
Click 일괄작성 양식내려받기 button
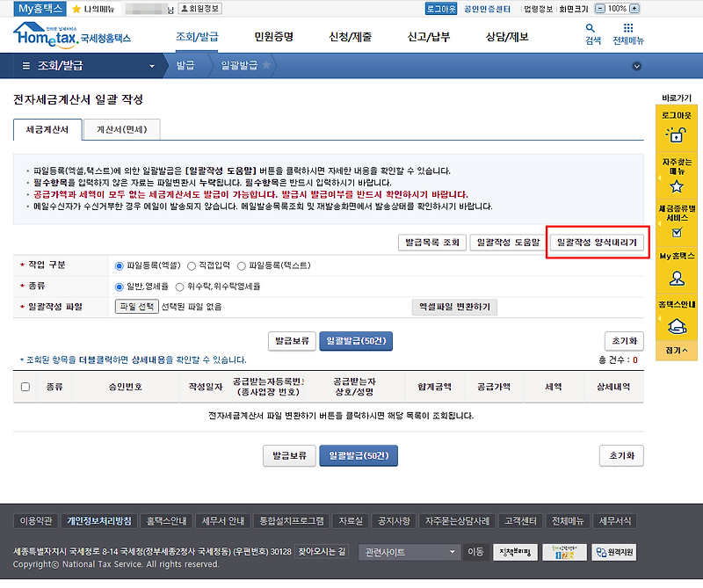tap(597, 243)
